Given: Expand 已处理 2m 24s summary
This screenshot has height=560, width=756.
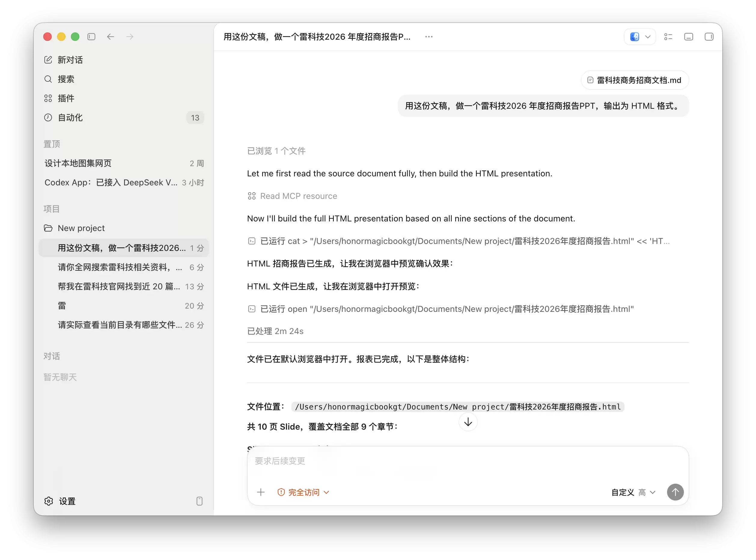Looking at the screenshot, I should 275,332.
